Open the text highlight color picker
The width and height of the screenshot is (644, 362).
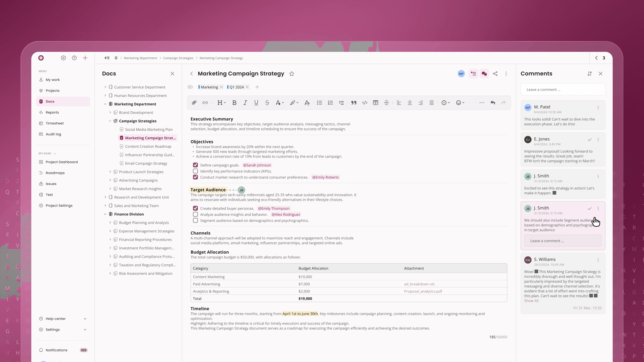pyautogui.click(x=294, y=103)
